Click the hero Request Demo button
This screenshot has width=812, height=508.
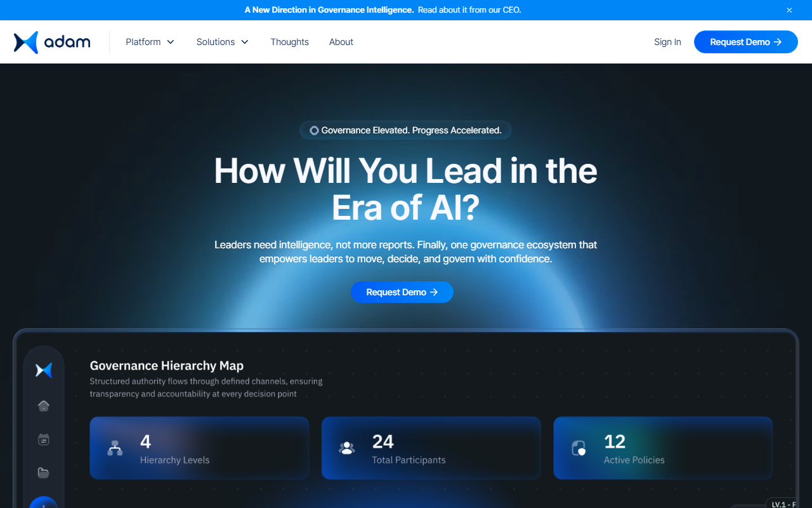coord(402,292)
